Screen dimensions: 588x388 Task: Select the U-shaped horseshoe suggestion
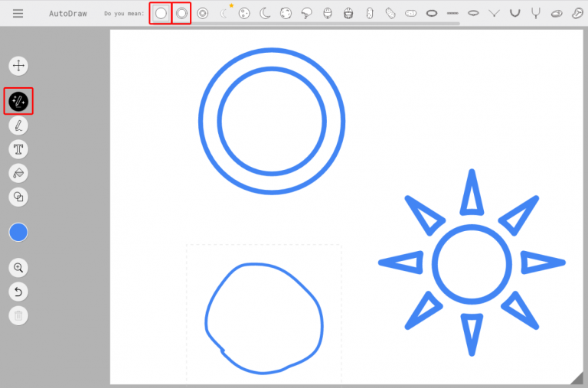[514, 13]
